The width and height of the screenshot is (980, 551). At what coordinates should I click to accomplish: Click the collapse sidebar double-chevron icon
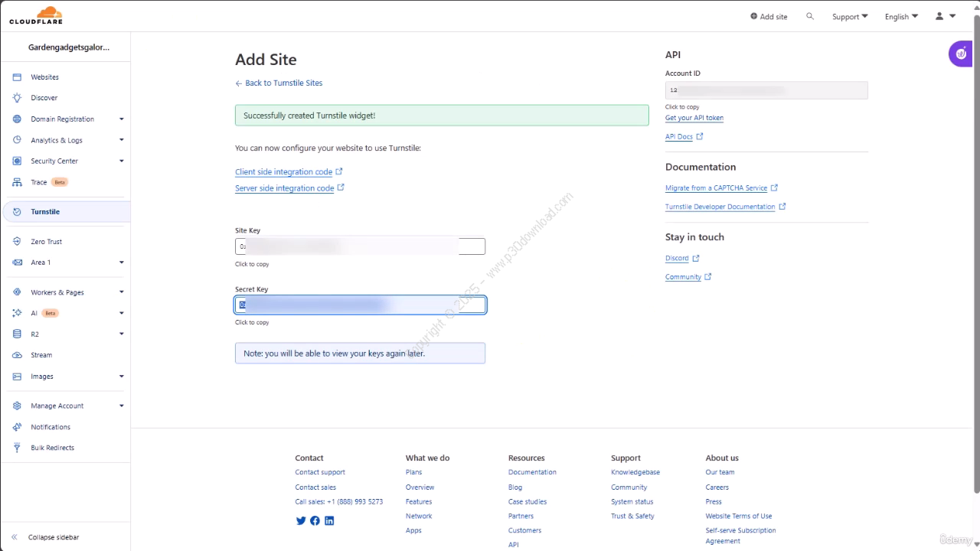tap(15, 537)
